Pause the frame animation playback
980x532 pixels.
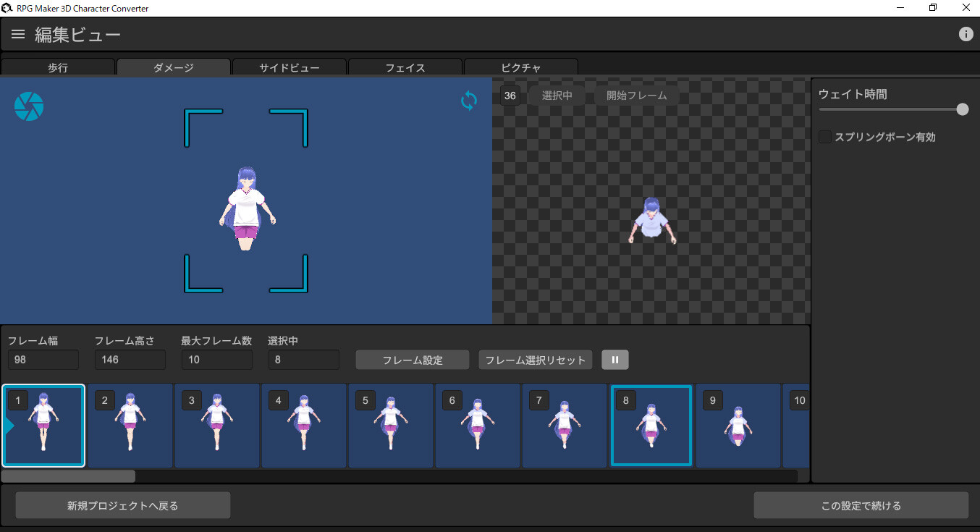[x=614, y=360]
